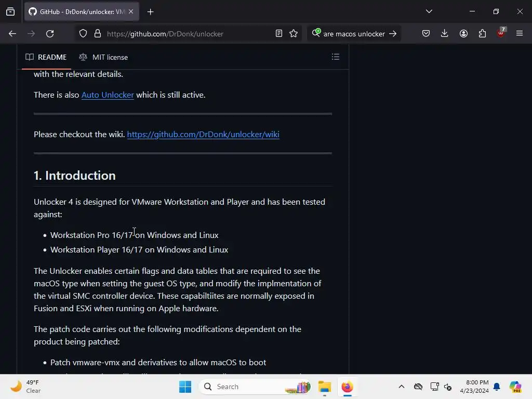Image resolution: width=532 pixels, height=399 pixels.
Task: Submit the search with the arrow
Action: click(393, 34)
